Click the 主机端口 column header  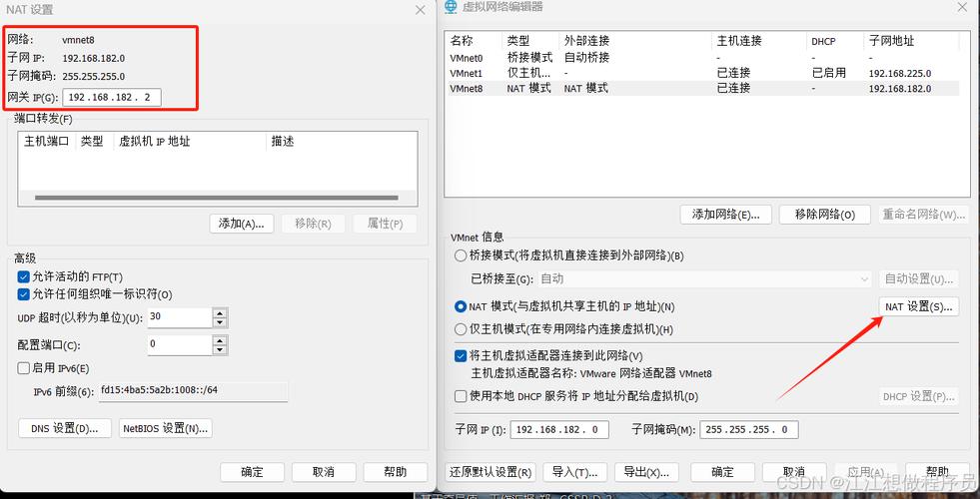(x=47, y=142)
